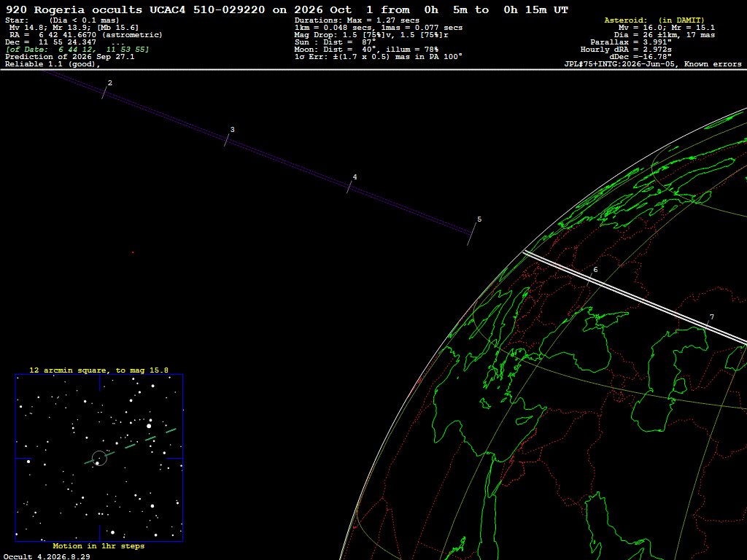Click the green dashed asteroid motion line
Viewport: 747px width, 560px height.
pyautogui.click(x=130, y=446)
